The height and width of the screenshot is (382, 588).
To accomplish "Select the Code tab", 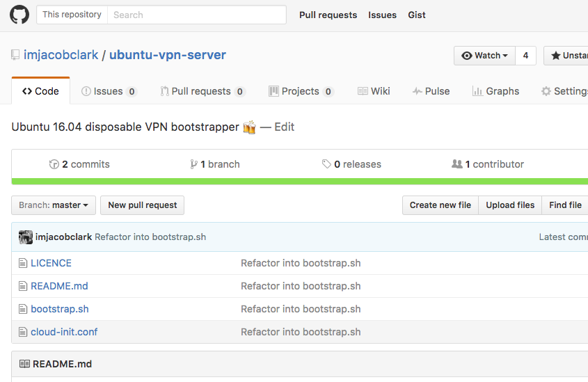I will pyautogui.click(x=41, y=91).
